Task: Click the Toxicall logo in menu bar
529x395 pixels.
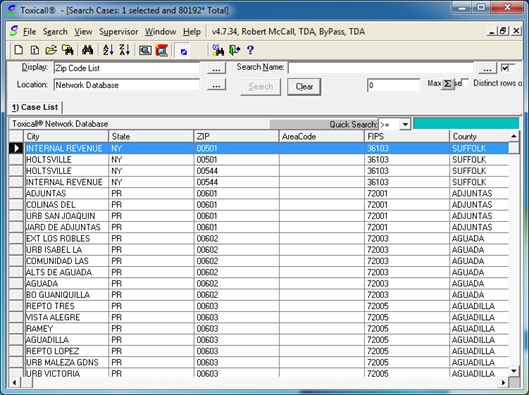Action: click(x=14, y=31)
